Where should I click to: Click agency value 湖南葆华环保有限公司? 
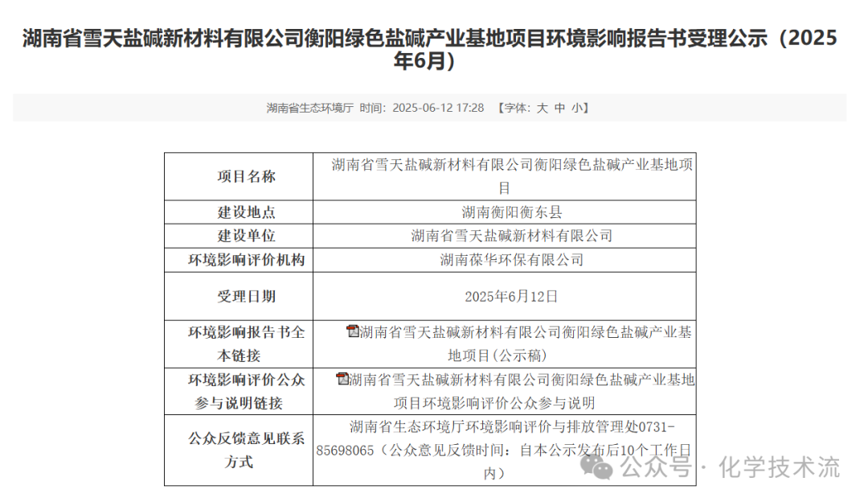click(x=511, y=260)
